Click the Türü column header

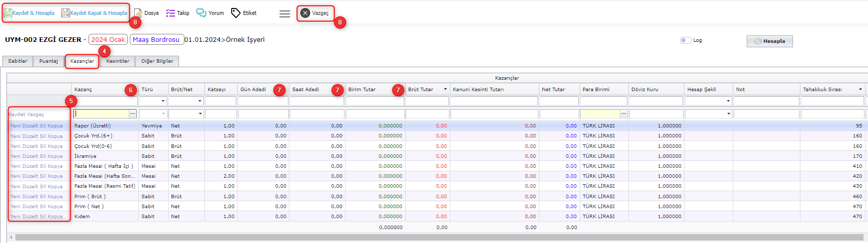(x=153, y=89)
